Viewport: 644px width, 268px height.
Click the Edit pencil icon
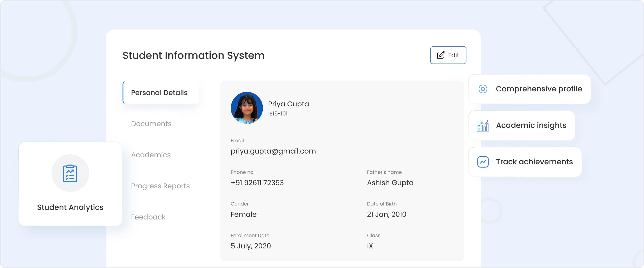coord(441,55)
